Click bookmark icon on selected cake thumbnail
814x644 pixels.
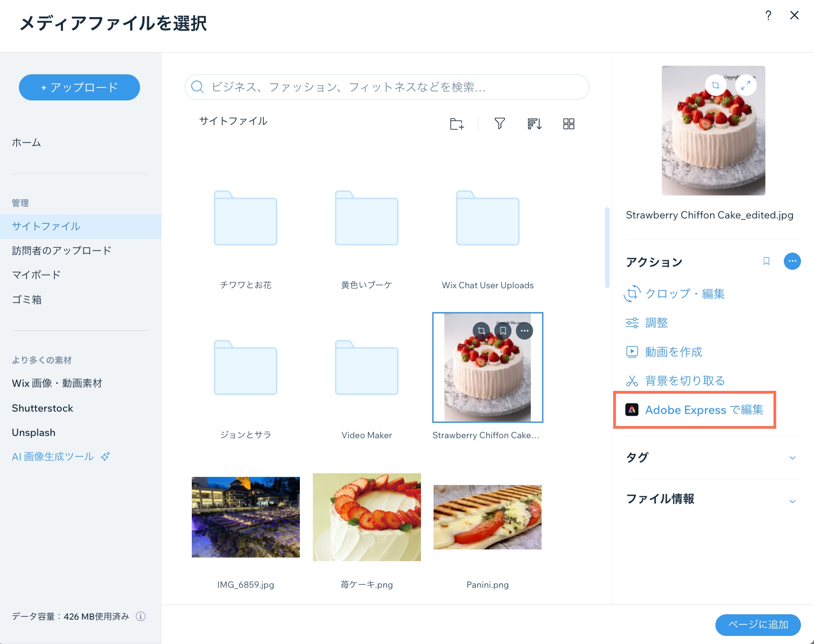[503, 331]
